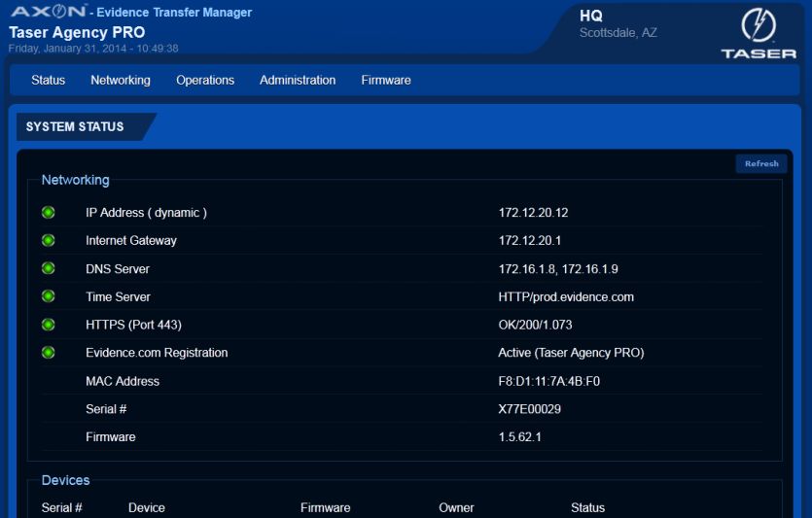Screen dimensions: 812x518
Task: Click DNS value 172.16.1.8, 172.16.1.9
Action: tap(558, 269)
